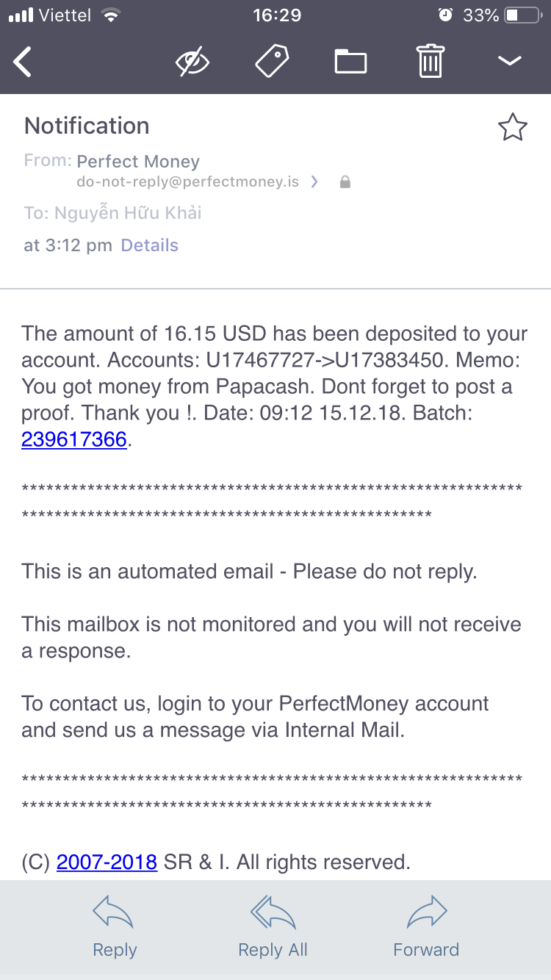Screen dimensions: 551x980
Task: Star this Notification email
Action: 512,128
